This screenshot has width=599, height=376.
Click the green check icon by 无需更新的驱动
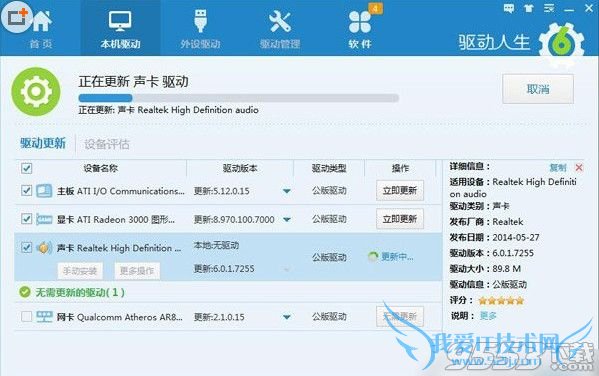tap(25, 292)
